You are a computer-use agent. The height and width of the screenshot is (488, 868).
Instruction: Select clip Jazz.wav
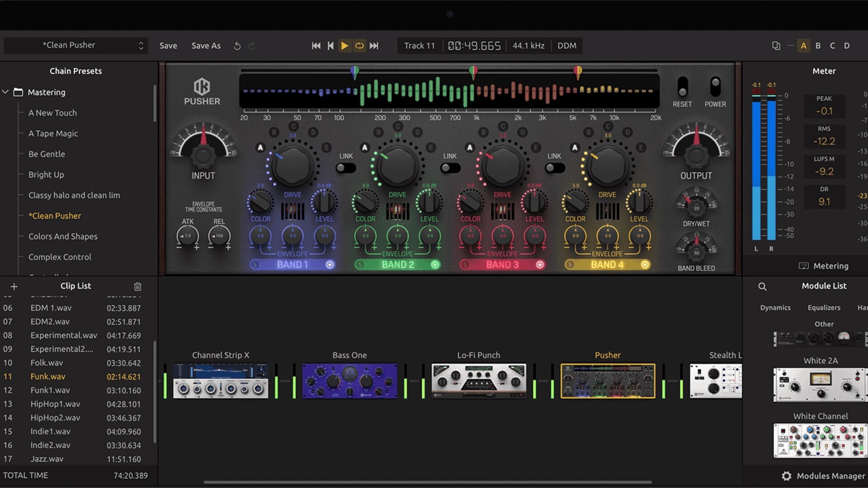pyautogui.click(x=72, y=459)
